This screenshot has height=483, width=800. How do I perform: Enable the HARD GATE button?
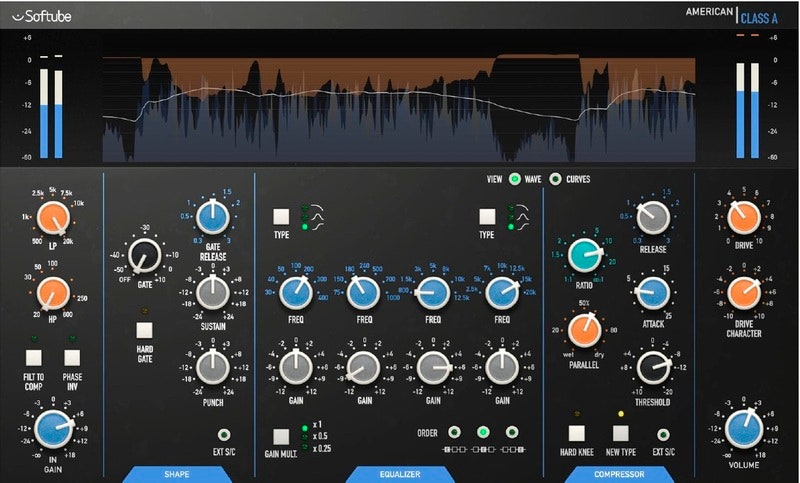pos(144,329)
